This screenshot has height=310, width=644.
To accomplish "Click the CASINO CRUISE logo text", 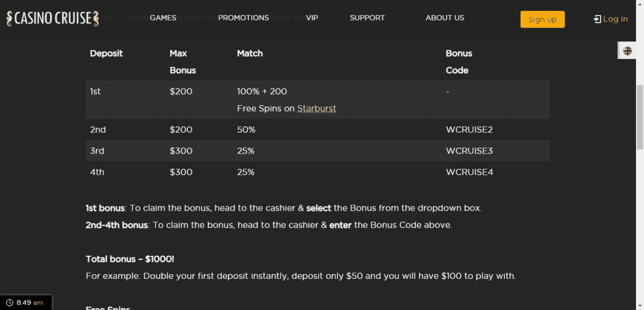I will pyautogui.click(x=53, y=18).
